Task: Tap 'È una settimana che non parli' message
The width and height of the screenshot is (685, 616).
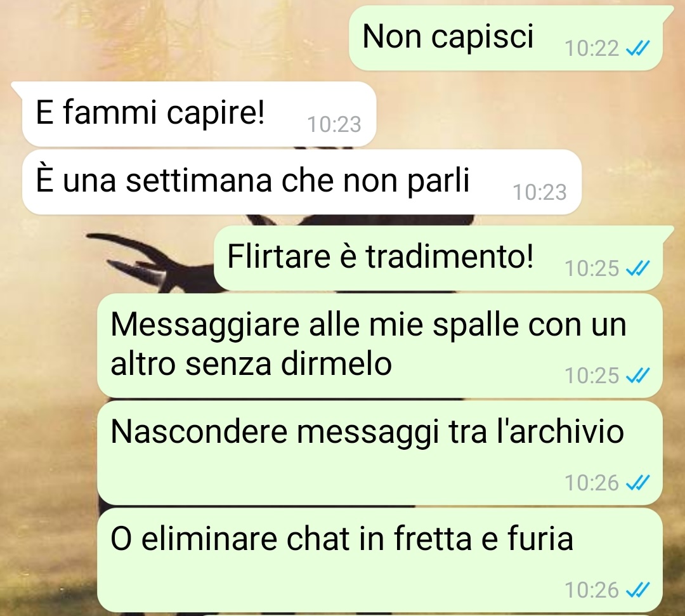Action: [302, 181]
